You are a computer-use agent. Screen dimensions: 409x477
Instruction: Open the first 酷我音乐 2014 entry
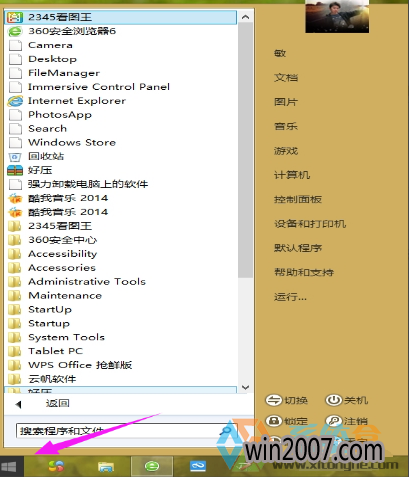click(x=68, y=198)
